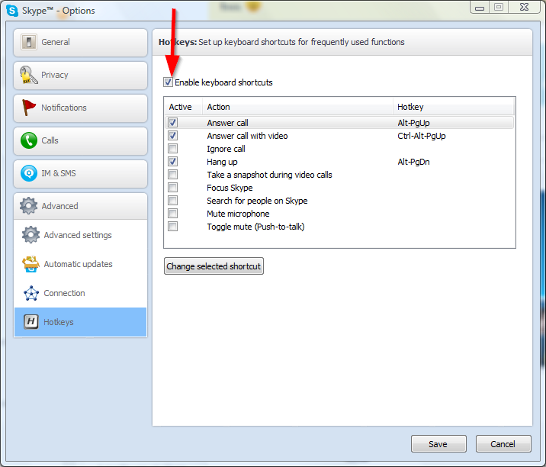The width and height of the screenshot is (546, 467).
Task: Select Advanced settings in the sidebar
Action: pyautogui.click(x=80, y=235)
